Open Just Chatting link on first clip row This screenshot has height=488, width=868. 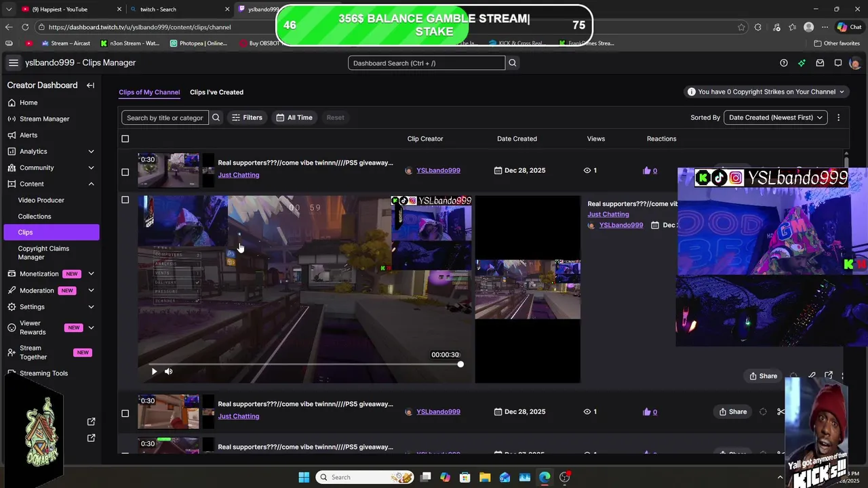tap(239, 175)
